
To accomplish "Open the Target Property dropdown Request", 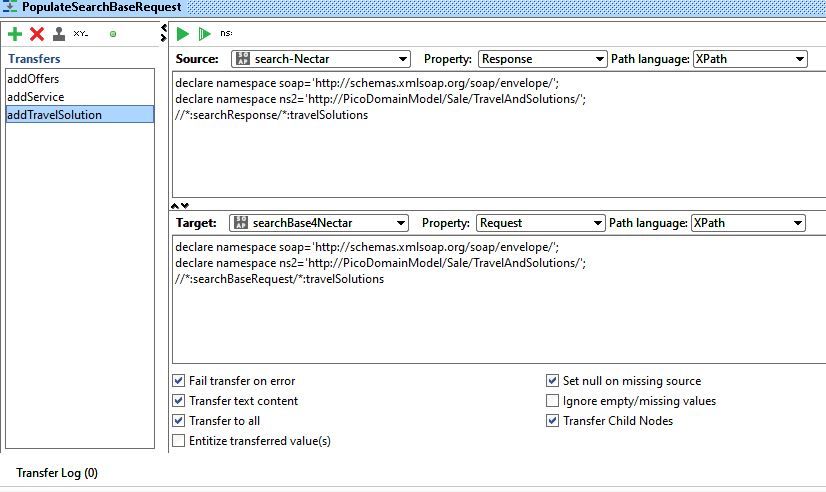I will click(540, 223).
